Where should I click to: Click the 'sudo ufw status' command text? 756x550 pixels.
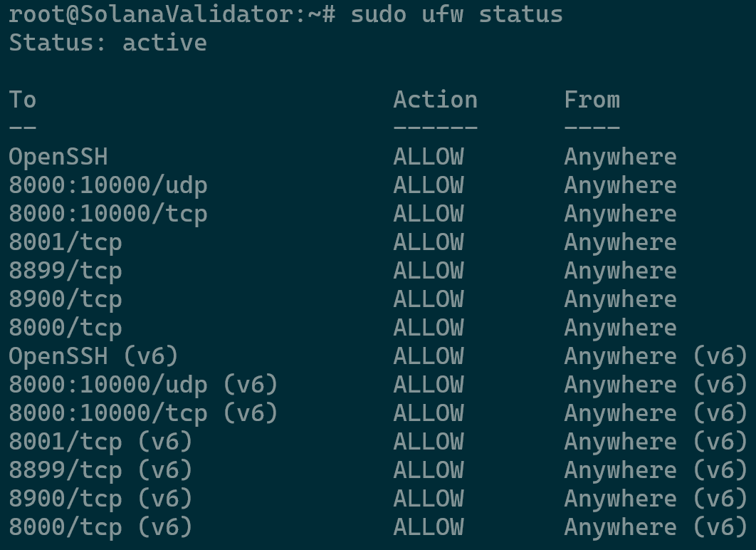tap(456, 14)
